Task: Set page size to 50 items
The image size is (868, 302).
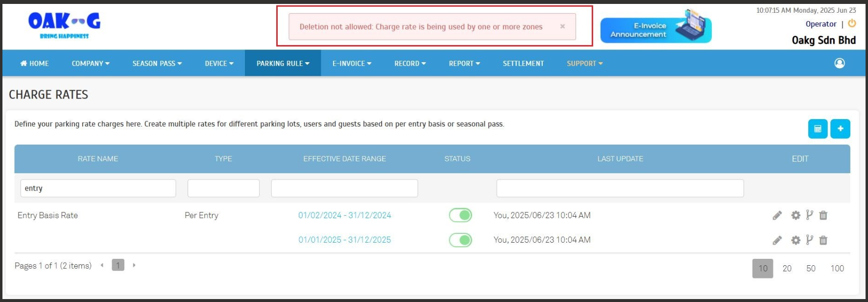Action: (811, 268)
